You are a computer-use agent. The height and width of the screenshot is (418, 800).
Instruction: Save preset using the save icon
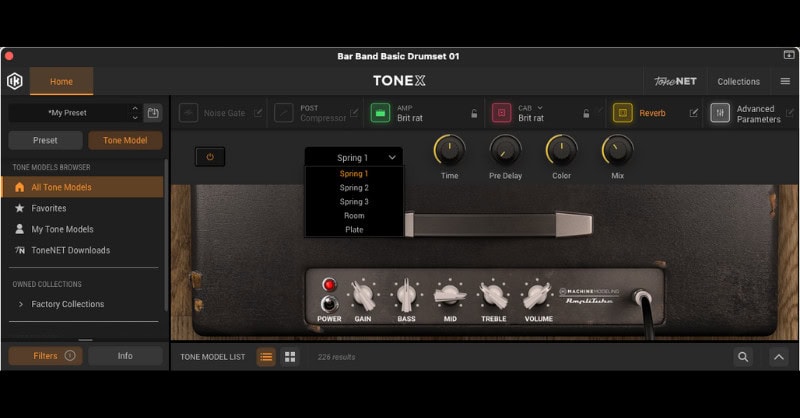click(153, 113)
